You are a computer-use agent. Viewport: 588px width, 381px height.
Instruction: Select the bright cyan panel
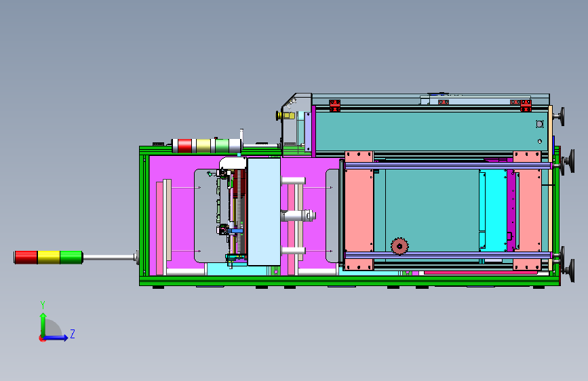[493, 210]
